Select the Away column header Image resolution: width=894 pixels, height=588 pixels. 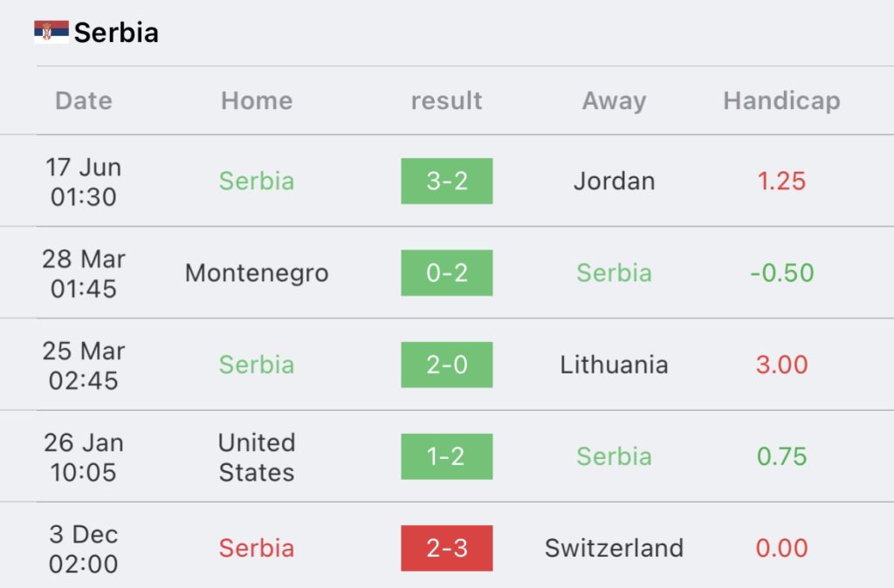(x=614, y=101)
